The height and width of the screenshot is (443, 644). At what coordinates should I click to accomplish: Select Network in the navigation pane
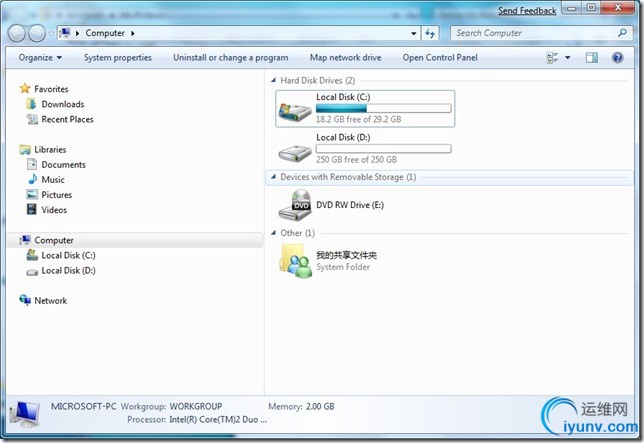[50, 301]
